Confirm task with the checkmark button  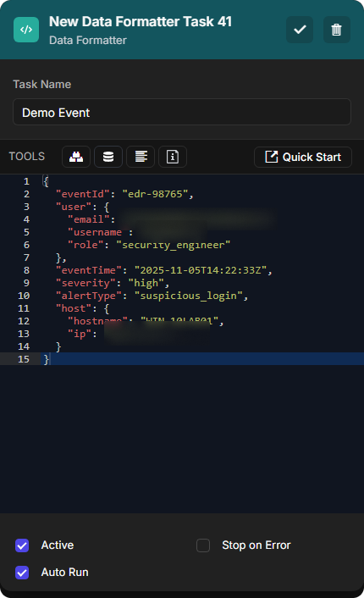point(300,30)
